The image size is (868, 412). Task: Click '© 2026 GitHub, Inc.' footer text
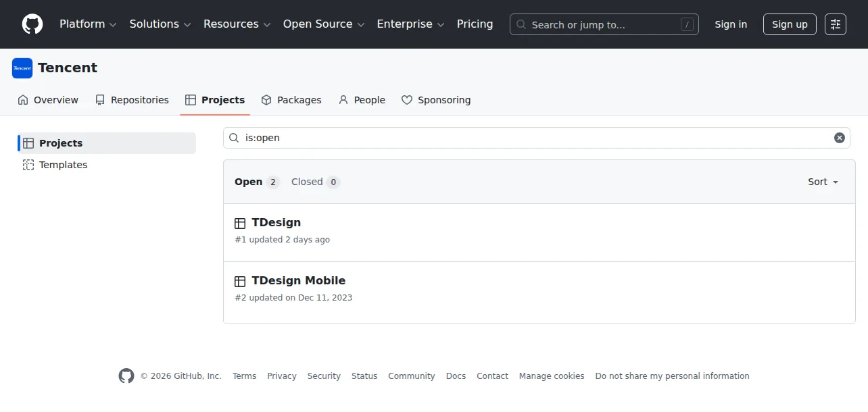tap(181, 376)
